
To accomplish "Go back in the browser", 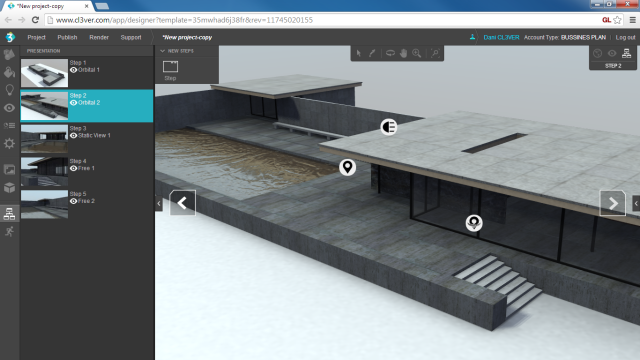I will (8, 20).
